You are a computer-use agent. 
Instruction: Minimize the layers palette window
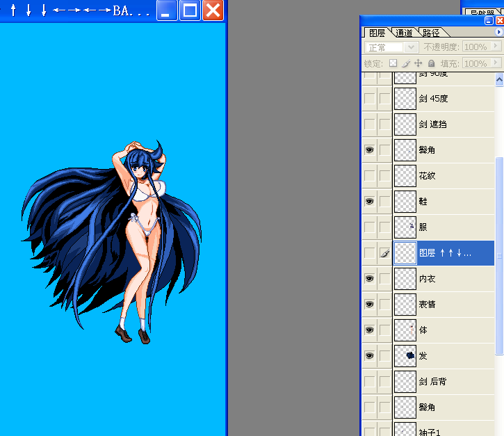tap(489, 21)
